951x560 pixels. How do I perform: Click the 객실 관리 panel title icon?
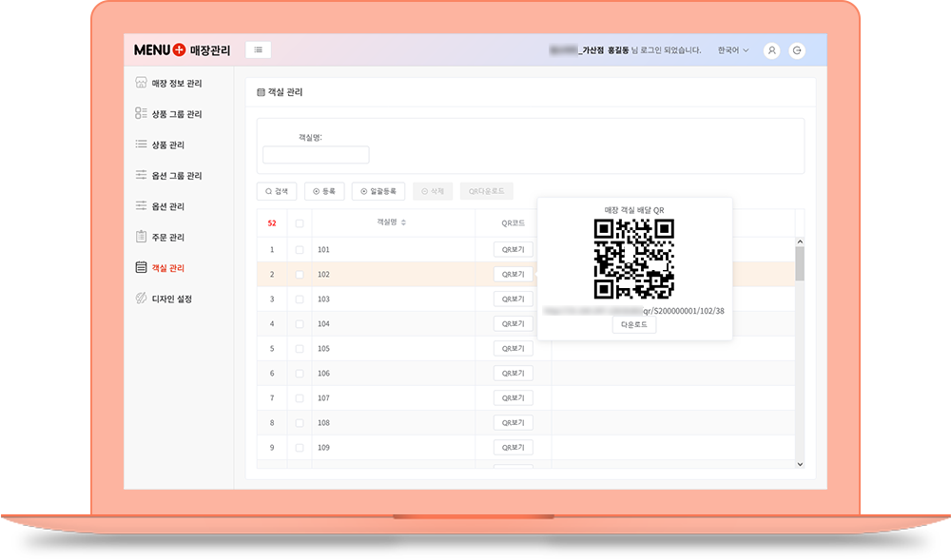261,92
